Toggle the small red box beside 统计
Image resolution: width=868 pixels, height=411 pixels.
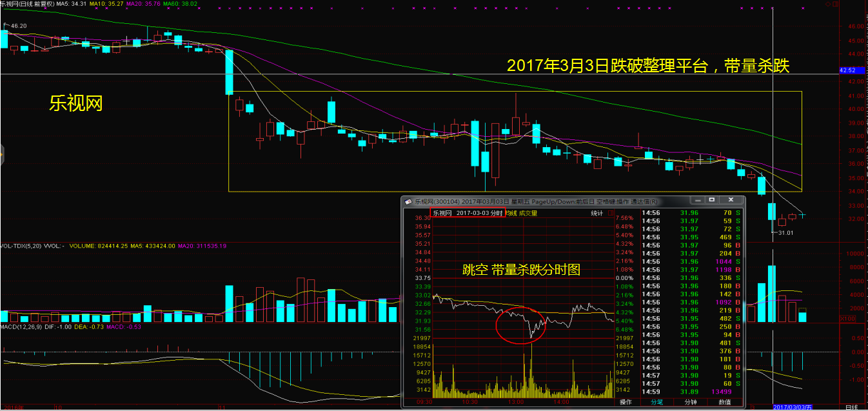coord(611,213)
